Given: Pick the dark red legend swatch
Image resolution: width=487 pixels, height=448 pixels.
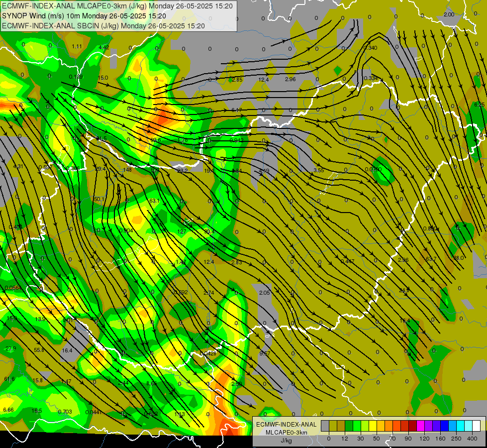Looking at the screenshot, I should (x=412, y=426).
